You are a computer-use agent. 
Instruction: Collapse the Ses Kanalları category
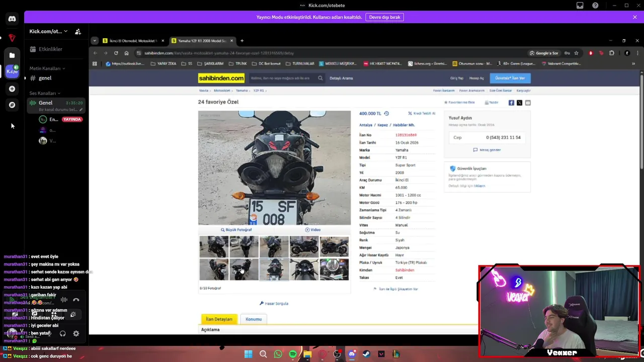pos(45,93)
